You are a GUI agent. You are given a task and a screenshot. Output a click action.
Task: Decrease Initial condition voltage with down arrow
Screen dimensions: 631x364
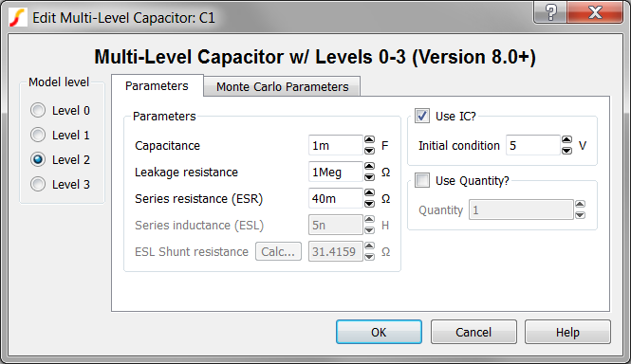(566, 151)
